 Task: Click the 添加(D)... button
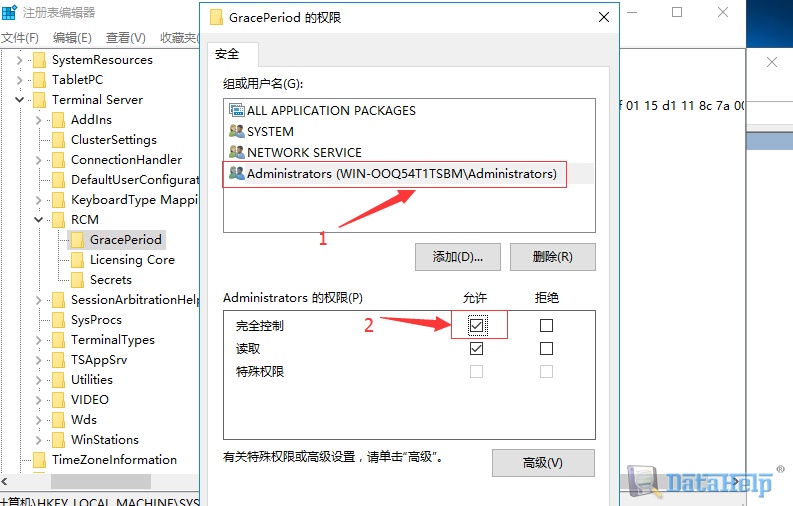pos(458,257)
